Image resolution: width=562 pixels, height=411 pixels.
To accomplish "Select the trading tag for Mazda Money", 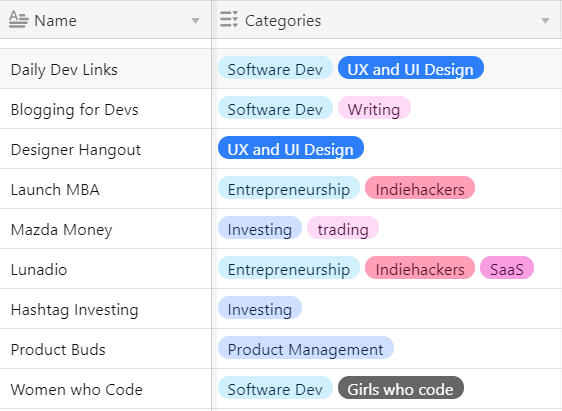I will click(343, 229).
